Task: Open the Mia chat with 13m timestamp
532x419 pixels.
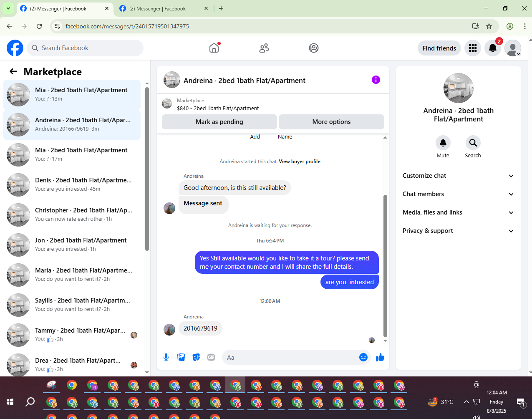Action: pos(72,94)
